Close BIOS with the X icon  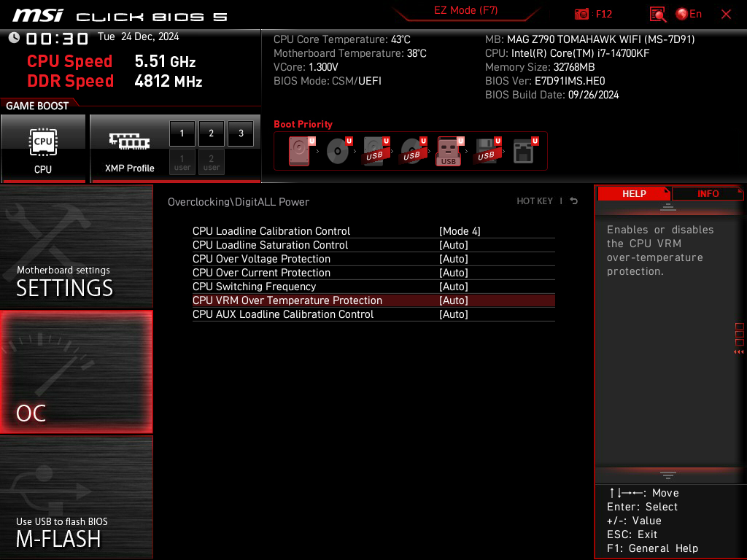pyautogui.click(x=726, y=15)
